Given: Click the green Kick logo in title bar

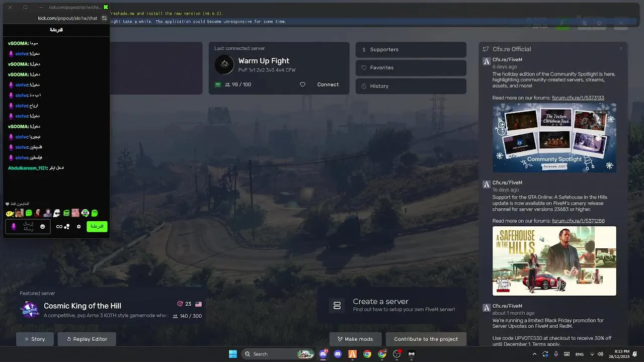Looking at the screenshot, I should 106,7.
